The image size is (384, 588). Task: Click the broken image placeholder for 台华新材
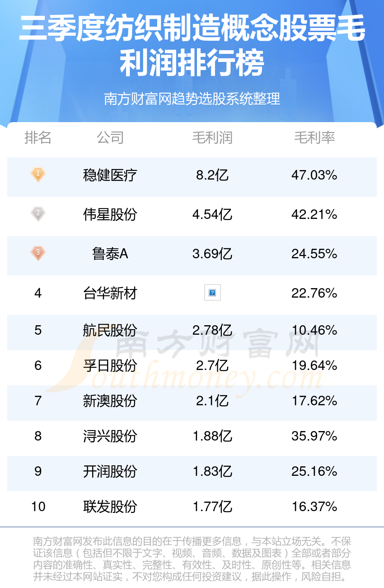point(212,293)
